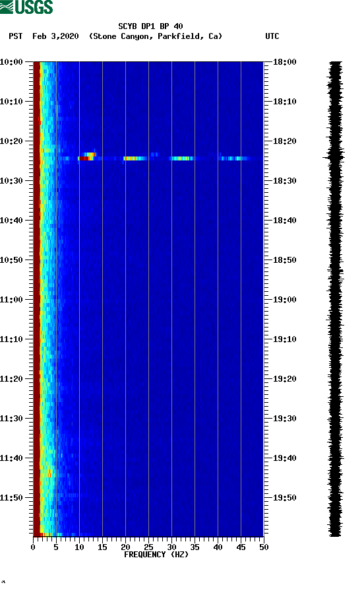Click the '19:50' UTC time label

pyautogui.click(x=285, y=498)
